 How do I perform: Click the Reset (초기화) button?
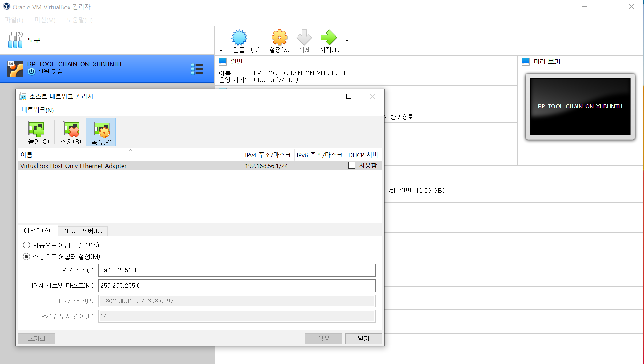tap(37, 338)
